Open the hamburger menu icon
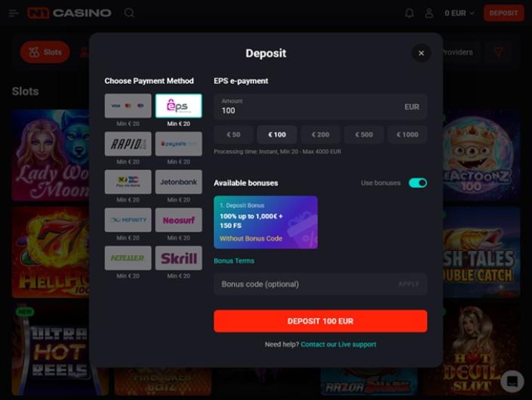 coord(14,14)
